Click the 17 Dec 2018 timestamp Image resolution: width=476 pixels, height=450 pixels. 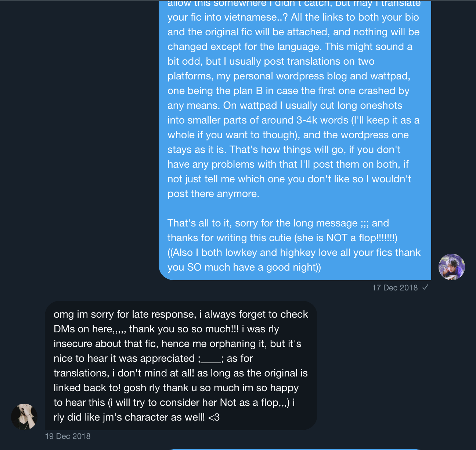[395, 287]
